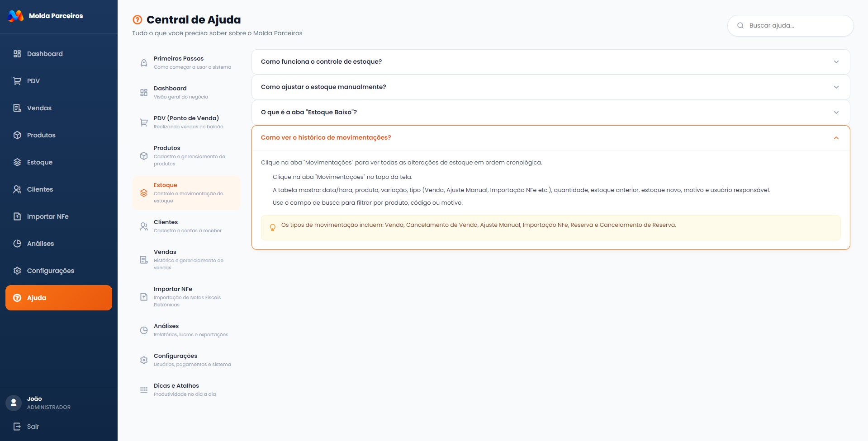Click the Sair logout icon

pyautogui.click(x=17, y=427)
